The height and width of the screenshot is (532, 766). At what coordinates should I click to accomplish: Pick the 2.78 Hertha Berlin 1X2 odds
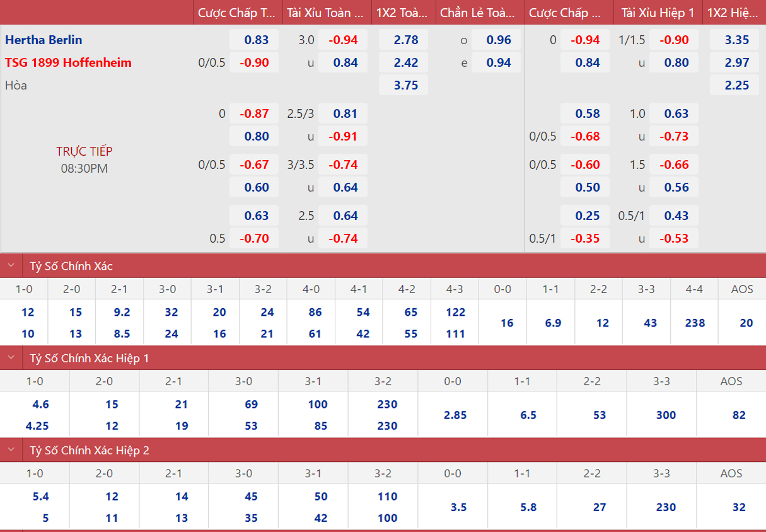coord(405,40)
